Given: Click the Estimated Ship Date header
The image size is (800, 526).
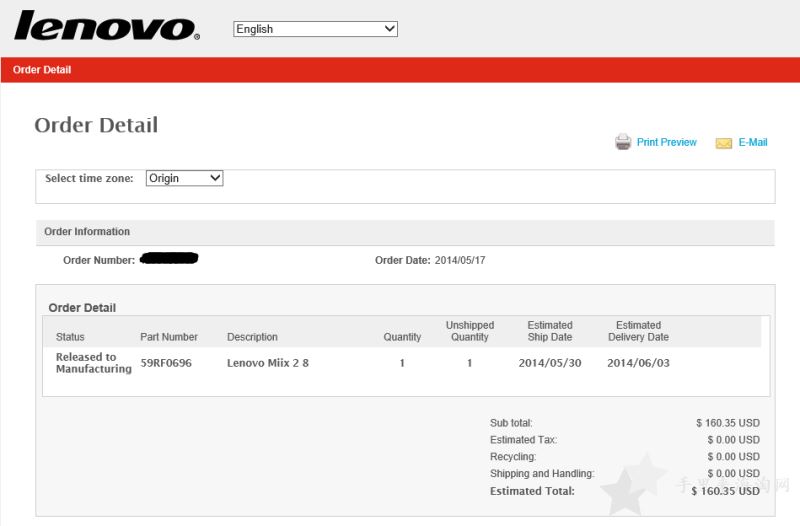Looking at the screenshot, I should click(550, 331).
